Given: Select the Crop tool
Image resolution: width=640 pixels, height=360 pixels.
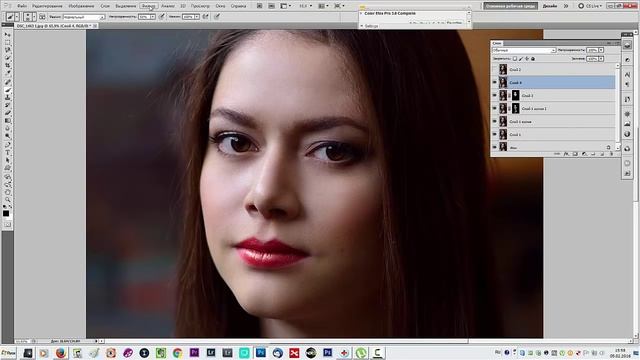Looking at the screenshot, I should pos(7,66).
